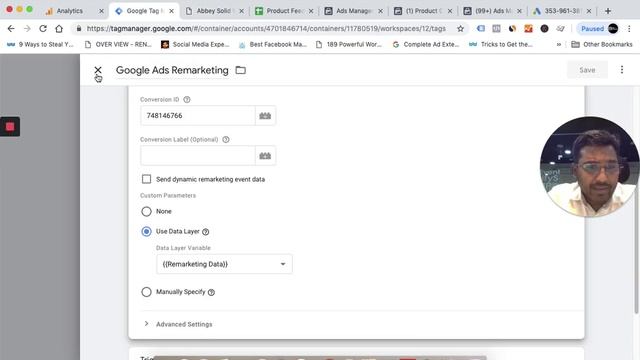Edit the tag name Google Ads Remarketing
This screenshot has height=360, width=640.
pyautogui.click(x=172, y=70)
